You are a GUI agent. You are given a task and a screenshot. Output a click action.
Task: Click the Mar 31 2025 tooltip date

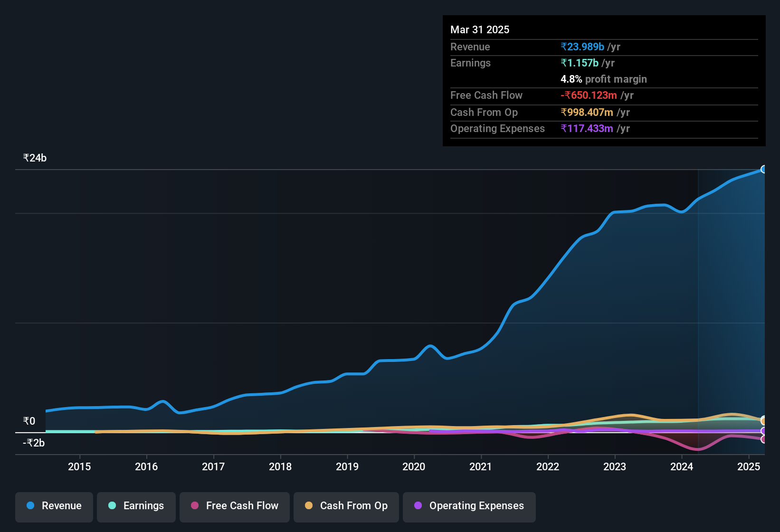(480, 29)
